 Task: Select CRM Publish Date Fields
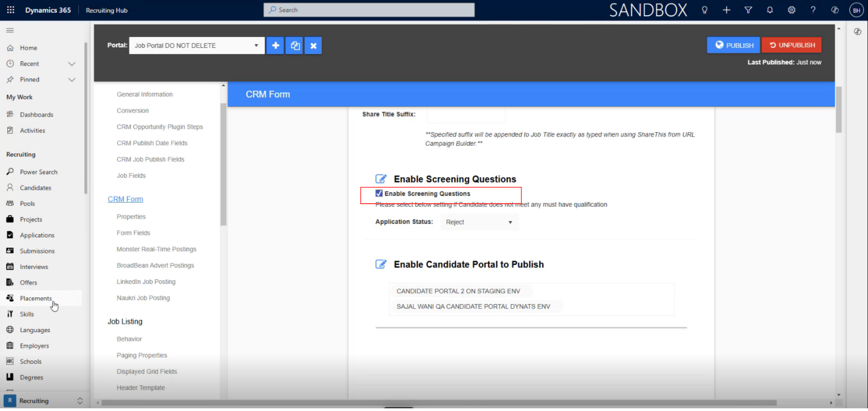coord(152,143)
